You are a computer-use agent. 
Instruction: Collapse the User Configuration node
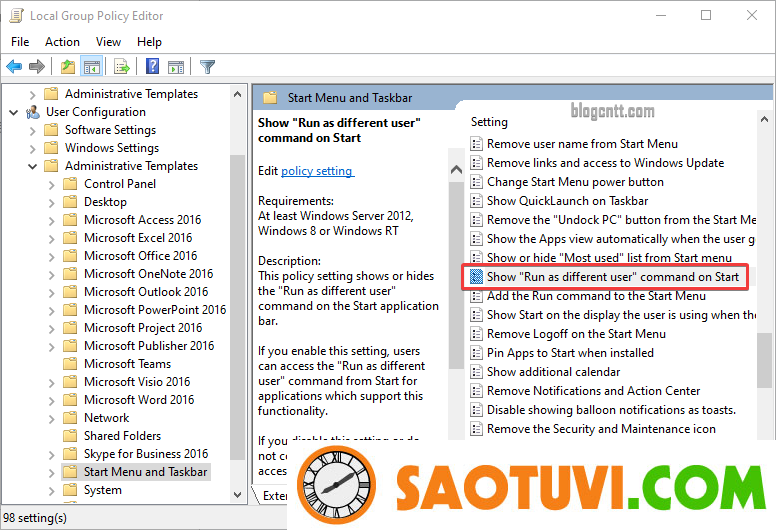(14, 113)
